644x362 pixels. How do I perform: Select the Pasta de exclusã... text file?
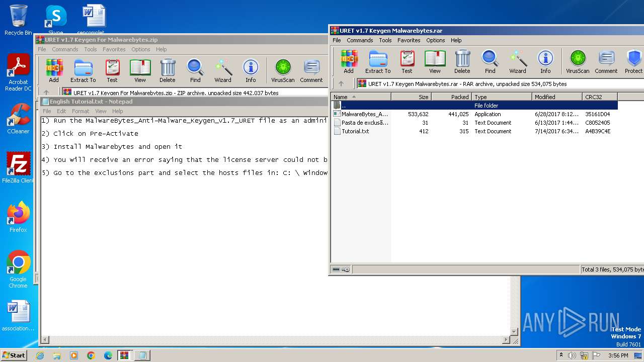click(474, 123)
